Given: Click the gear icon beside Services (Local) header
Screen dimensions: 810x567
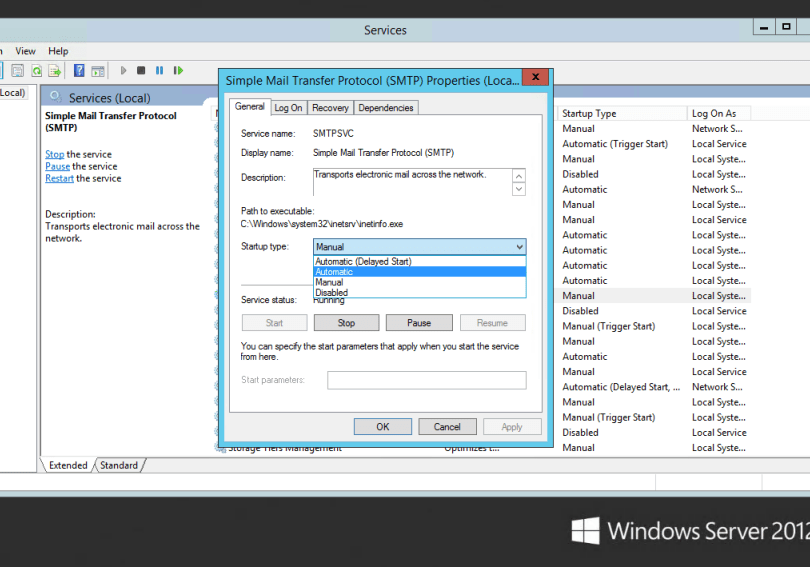Looking at the screenshot, I should click(55, 97).
